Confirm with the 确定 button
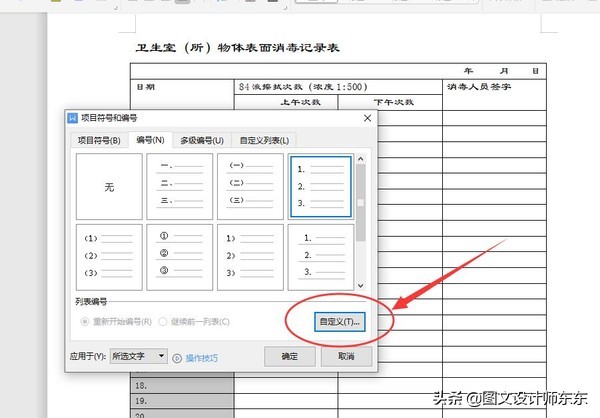The height and width of the screenshot is (418, 600). pyautogui.click(x=290, y=356)
